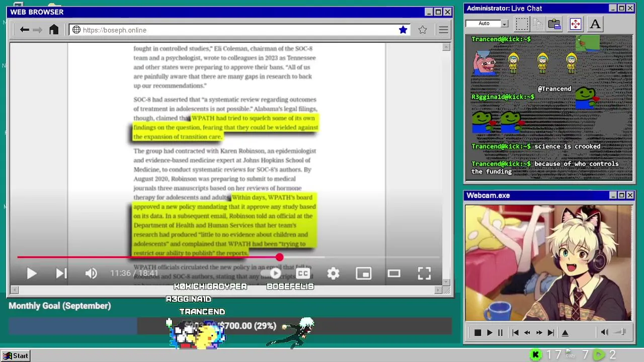Image resolution: width=644 pixels, height=362 pixels.
Task: Skip to previous track in Webcam.exe
Action: tap(515, 333)
